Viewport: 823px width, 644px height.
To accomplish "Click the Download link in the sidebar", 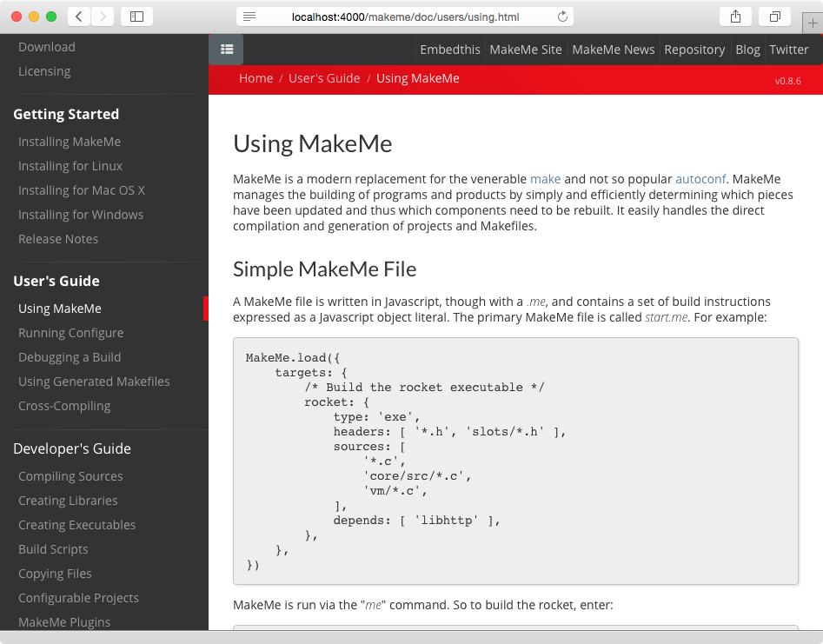I will click(x=46, y=46).
